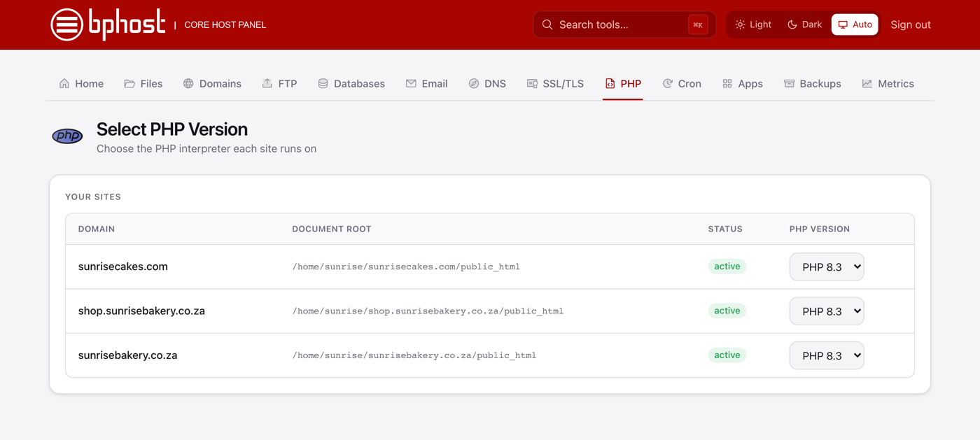Click the Sign out link

pyautogui.click(x=910, y=24)
